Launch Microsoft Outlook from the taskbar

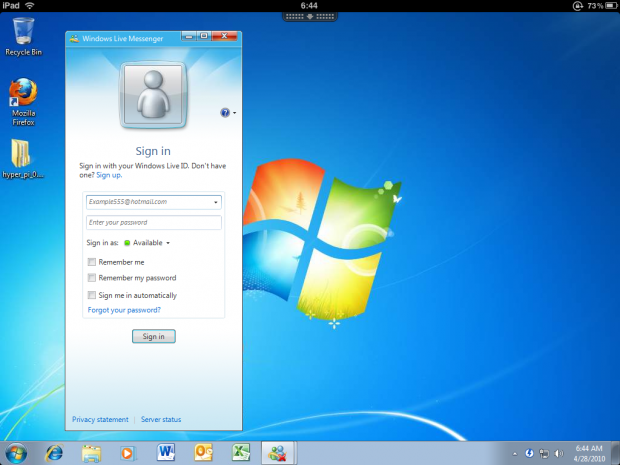203,452
